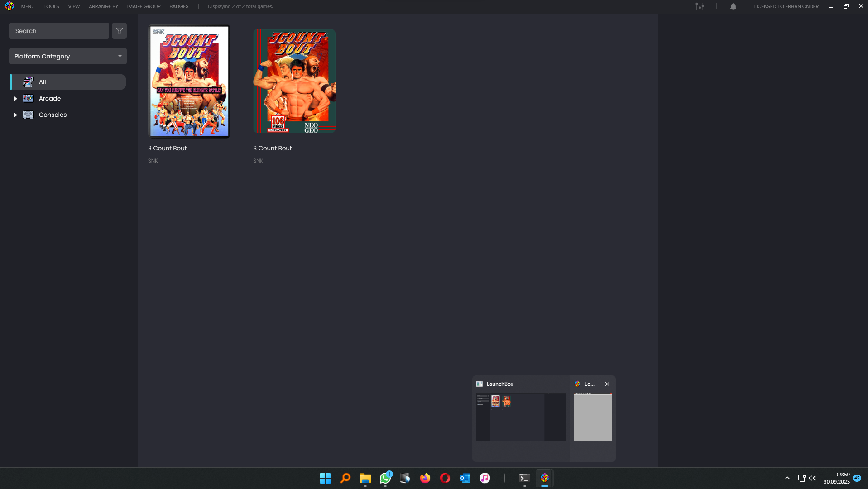Open the IMAGE GROUP menu
This screenshot has height=489, width=868.
tap(144, 6)
